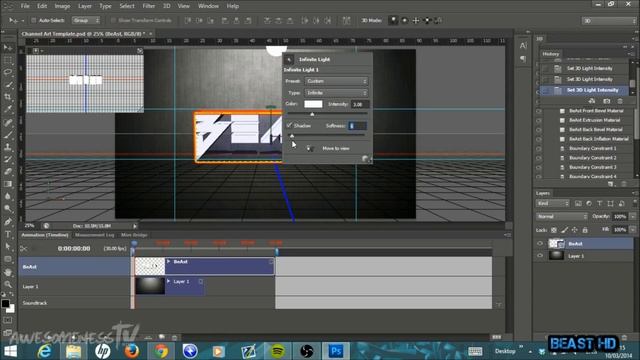The width and height of the screenshot is (640, 360).
Task: Click the Intensity value field
Action: tap(360, 104)
